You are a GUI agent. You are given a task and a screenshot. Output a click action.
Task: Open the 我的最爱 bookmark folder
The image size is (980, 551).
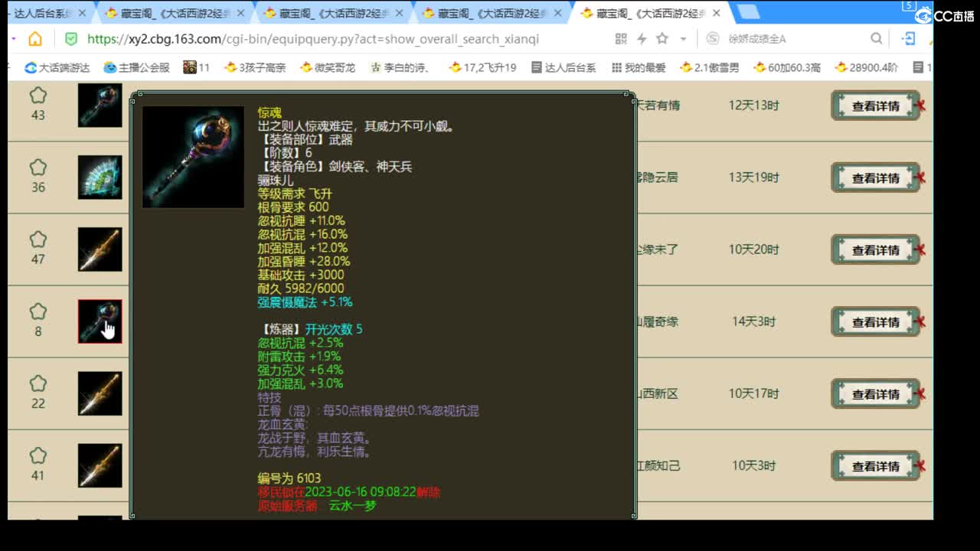tap(639, 67)
